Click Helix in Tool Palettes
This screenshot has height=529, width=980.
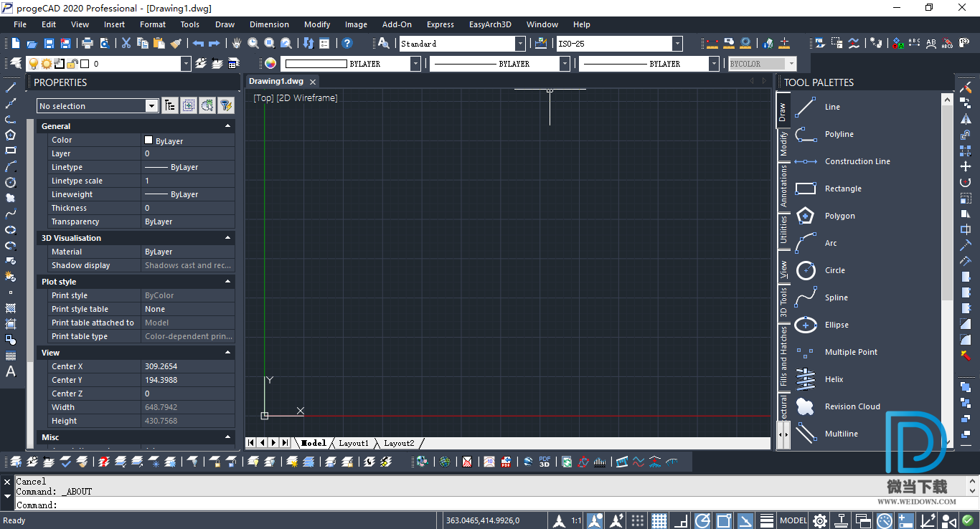click(834, 379)
